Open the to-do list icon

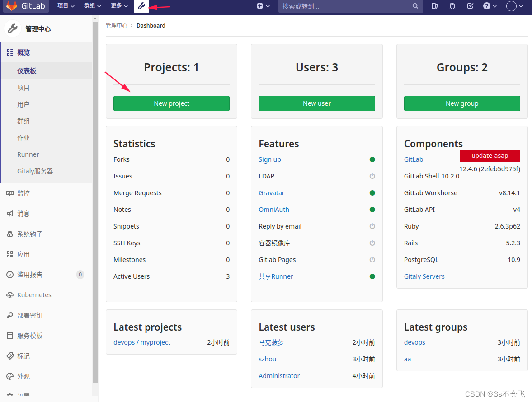(x=470, y=6)
